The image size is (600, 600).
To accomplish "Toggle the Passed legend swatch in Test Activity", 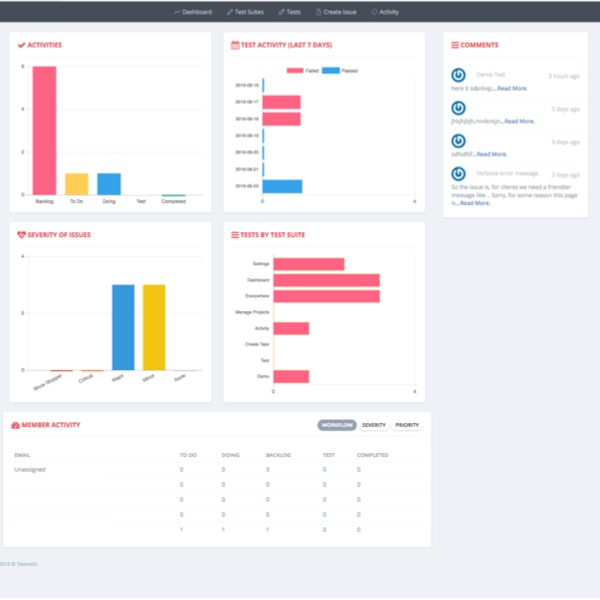I will (331, 70).
